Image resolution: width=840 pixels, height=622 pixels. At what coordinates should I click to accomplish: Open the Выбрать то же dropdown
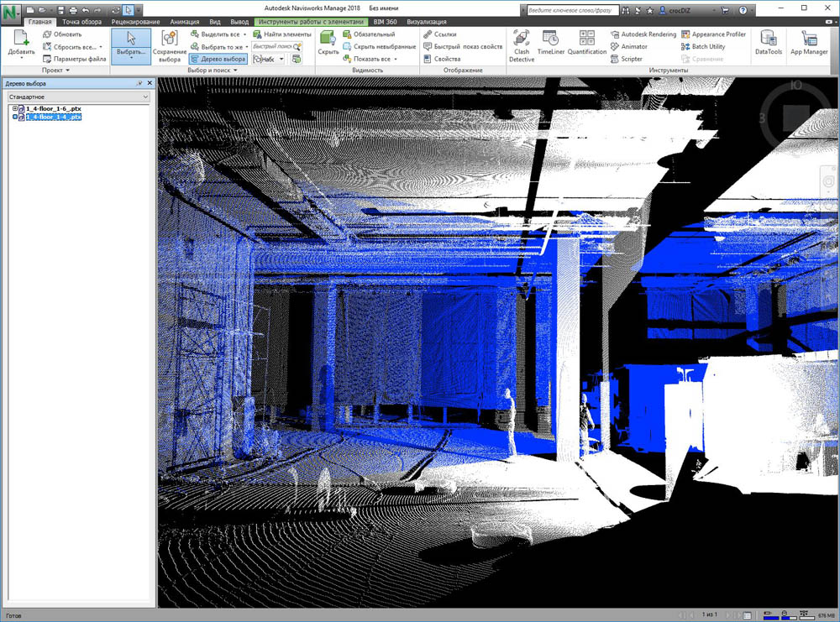tap(219, 46)
